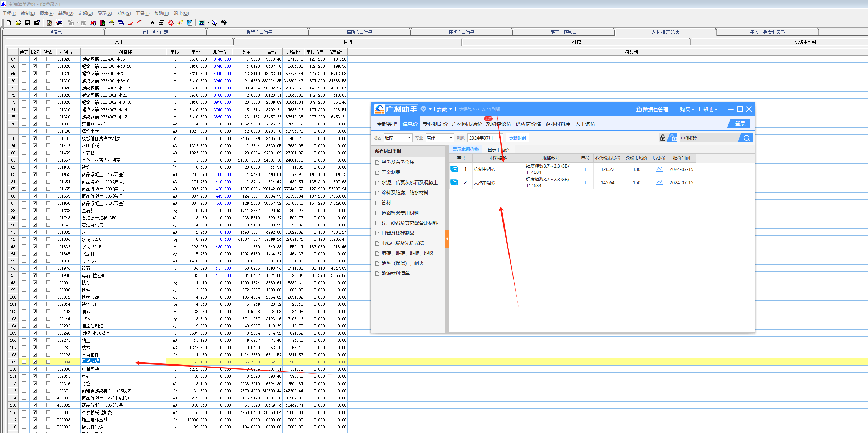Open the dropdown beside the diamond icon
The width and height of the screenshot is (868, 433).
tap(430, 109)
